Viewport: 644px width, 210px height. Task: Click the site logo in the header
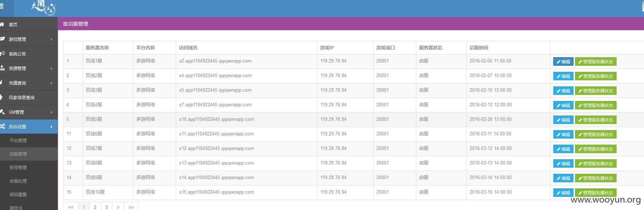(x=43, y=7)
